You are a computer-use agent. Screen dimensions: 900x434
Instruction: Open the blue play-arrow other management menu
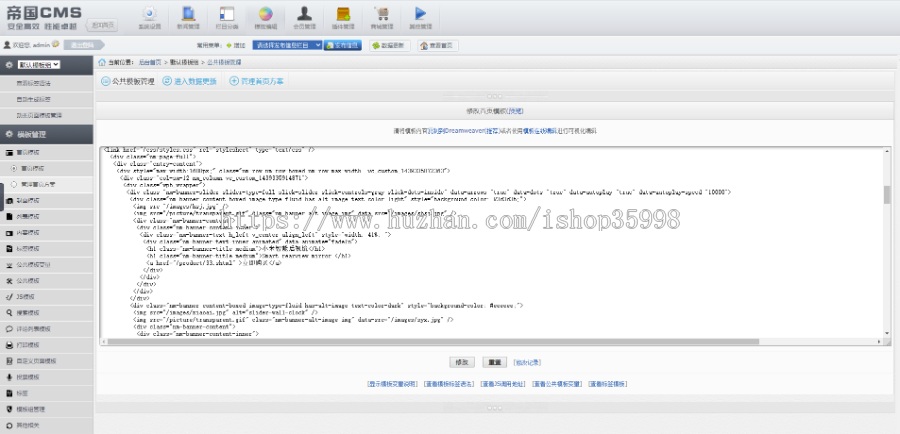tap(421, 18)
